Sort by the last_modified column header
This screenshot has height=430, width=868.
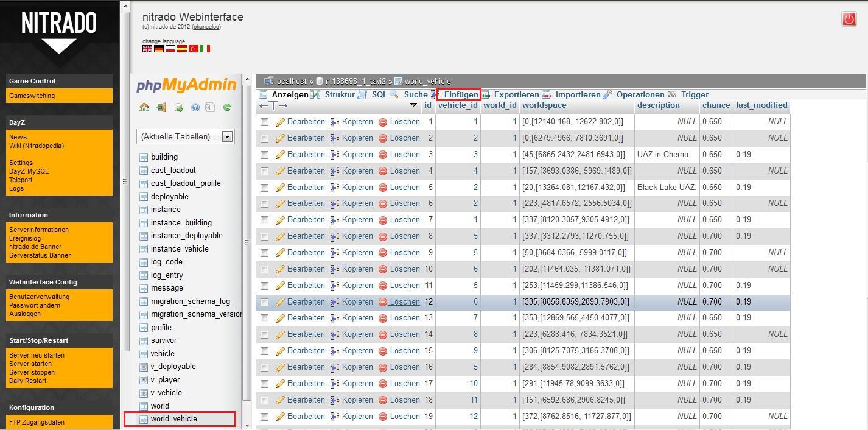(761, 105)
